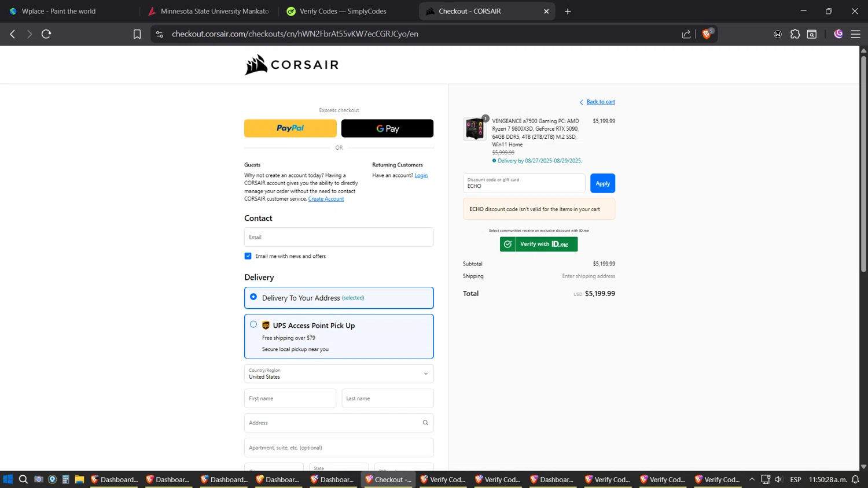Open File Explorer from the taskbar
The width and height of the screenshot is (868, 488).
(x=79, y=479)
